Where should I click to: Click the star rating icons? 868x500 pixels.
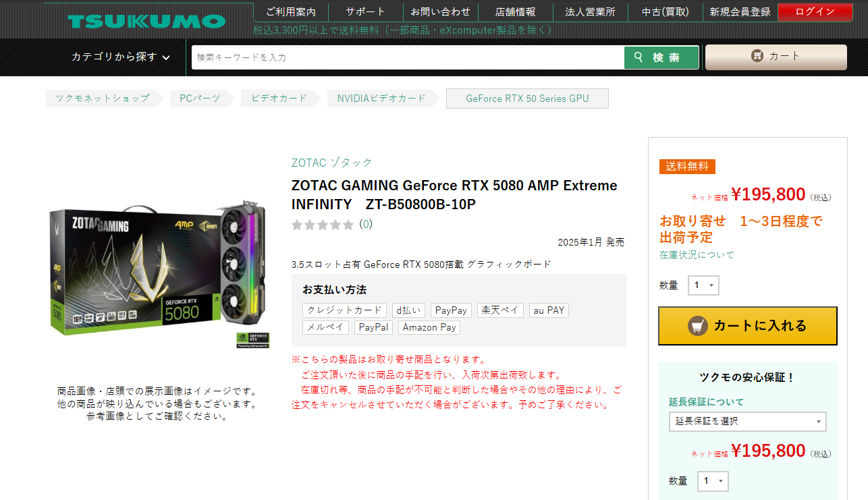tap(323, 225)
